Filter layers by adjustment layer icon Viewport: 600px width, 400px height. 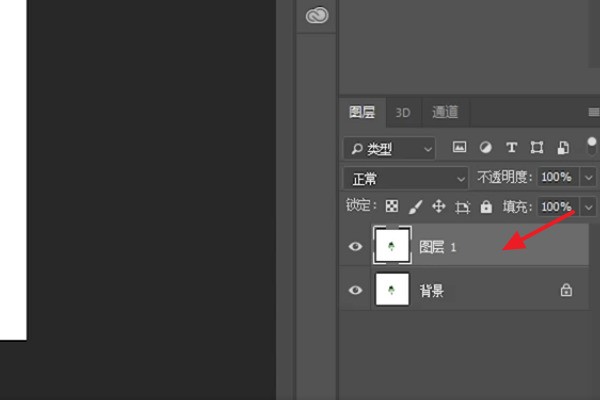pos(486,147)
